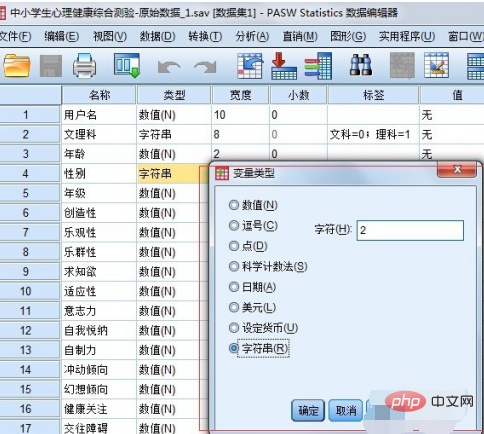
Task: Click the 标签 column header
Action: (373, 95)
